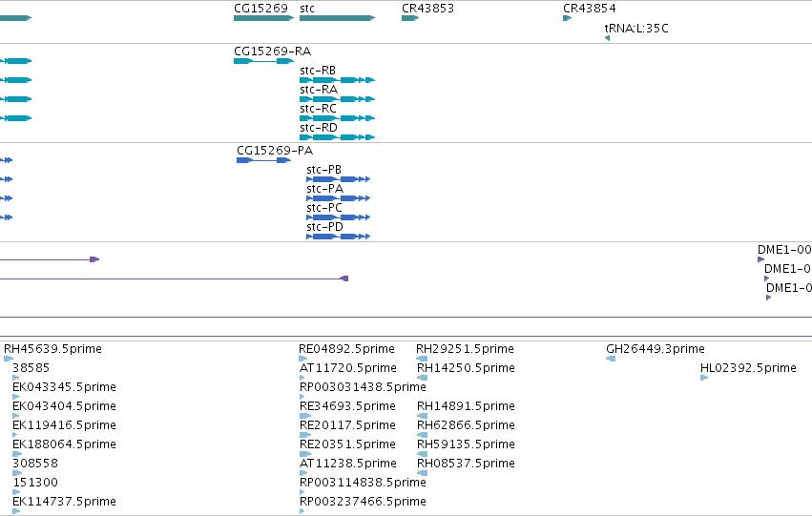The image size is (812, 516).
Task: Select the EK043404.5prime EST
Action: pyautogui.click(x=64, y=406)
